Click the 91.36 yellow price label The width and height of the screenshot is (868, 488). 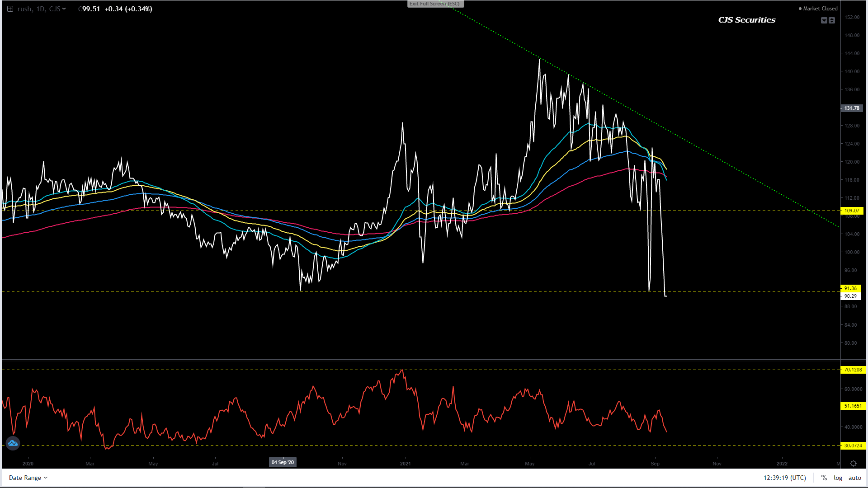click(850, 288)
